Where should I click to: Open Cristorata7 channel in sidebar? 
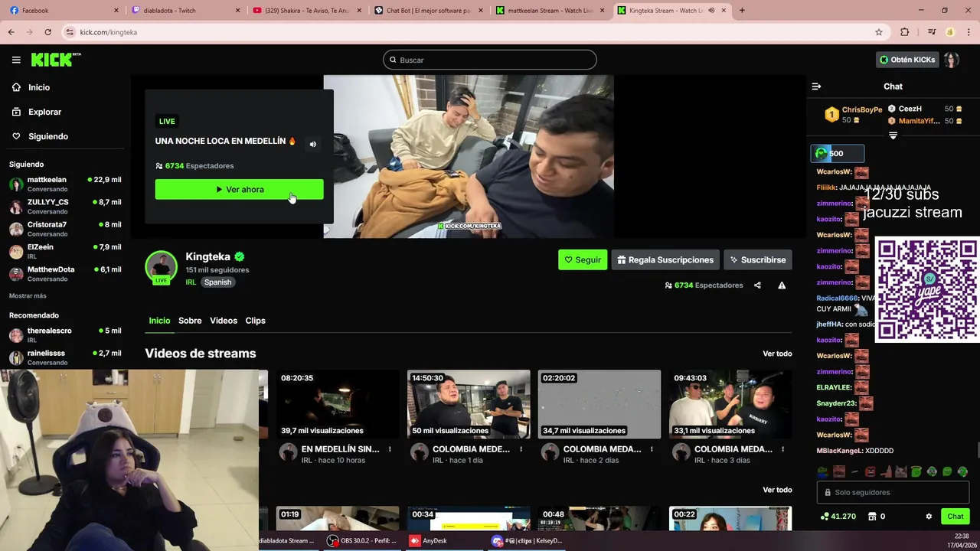[x=65, y=229]
